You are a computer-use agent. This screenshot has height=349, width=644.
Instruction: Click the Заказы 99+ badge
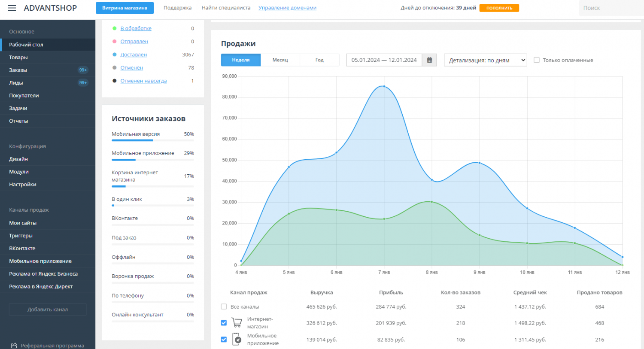tap(83, 70)
